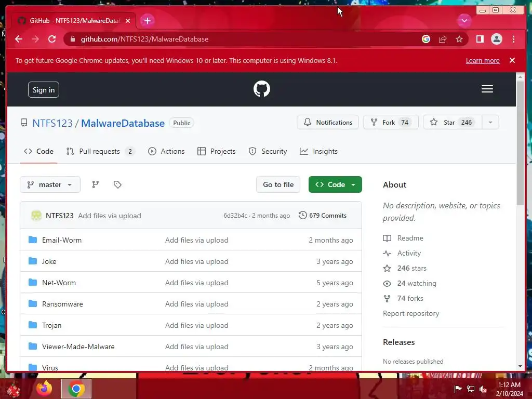Open Firefox from the taskbar
This screenshot has height=399, width=532.
pos(44,389)
